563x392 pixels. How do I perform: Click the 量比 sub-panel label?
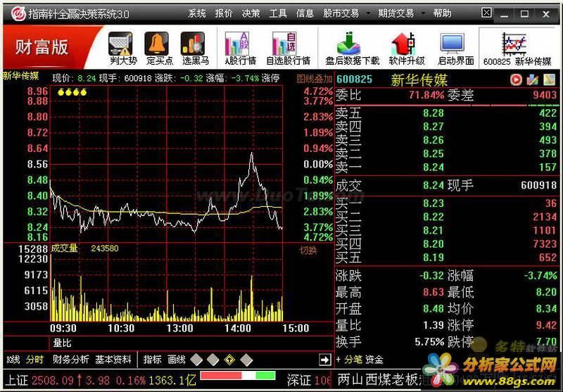click(62, 343)
